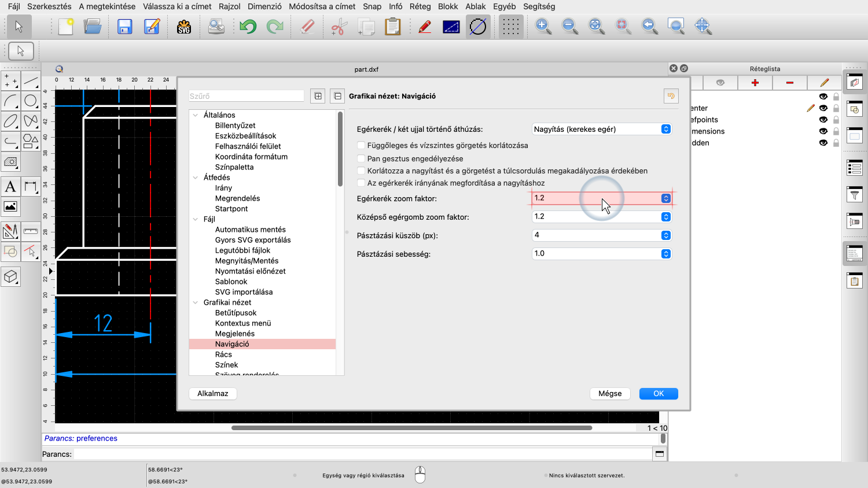This screenshot has height=488, width=868.
Task: Toggle the grid display icon
Action: coord(510,27)
